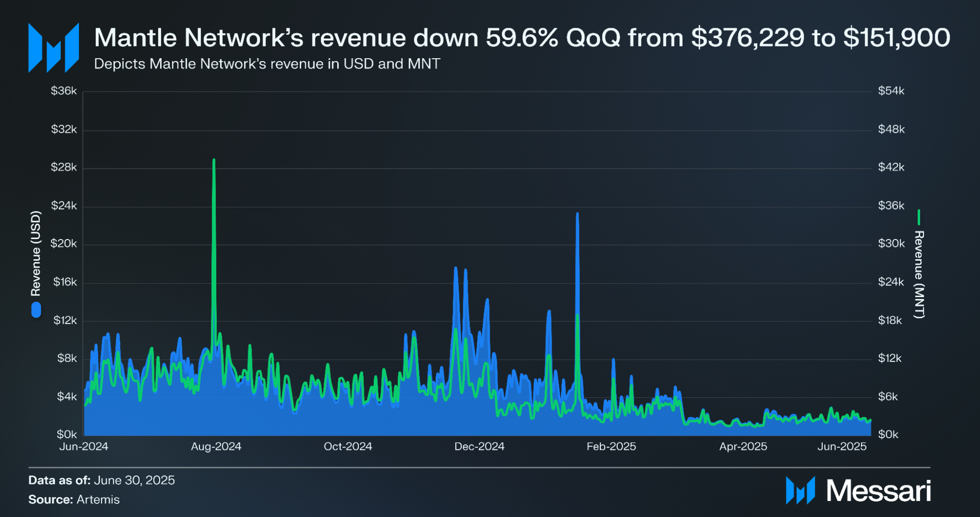Click the blue Revenue (USD) legend marker

pyautogui.click(x=36, y=310)
